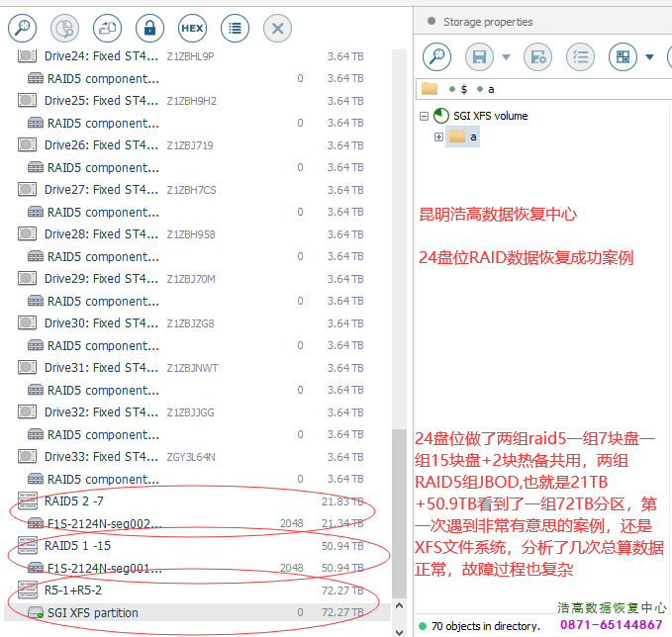Select the R5-1+R5-2 spanned volume
The image size is (672, 637).
[x=72, y=591]
